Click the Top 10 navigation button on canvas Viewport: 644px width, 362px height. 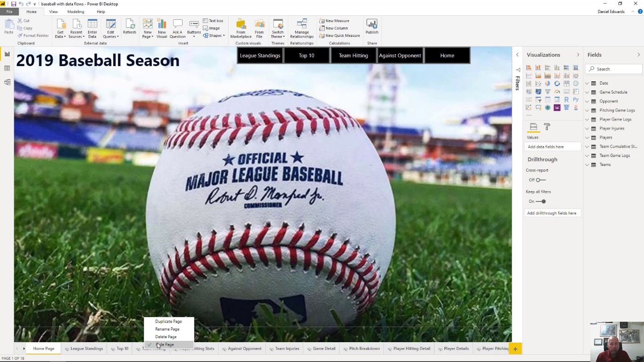[307, 56]
